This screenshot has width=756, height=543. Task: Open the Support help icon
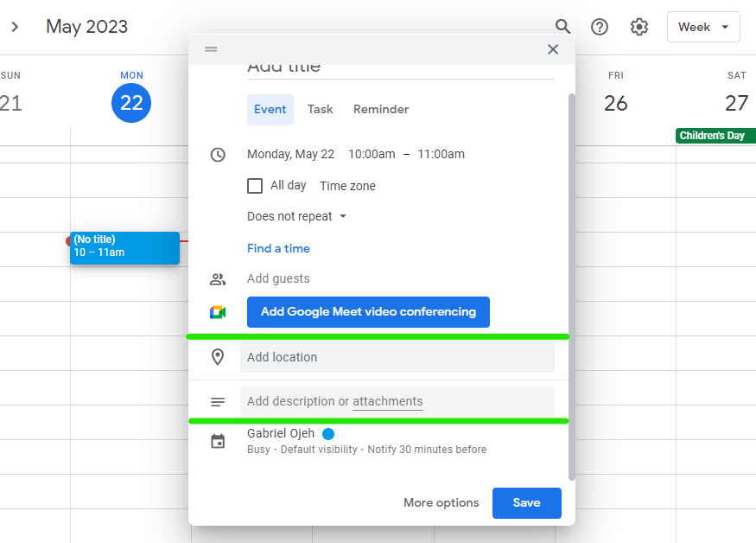[x=600, y=27]
